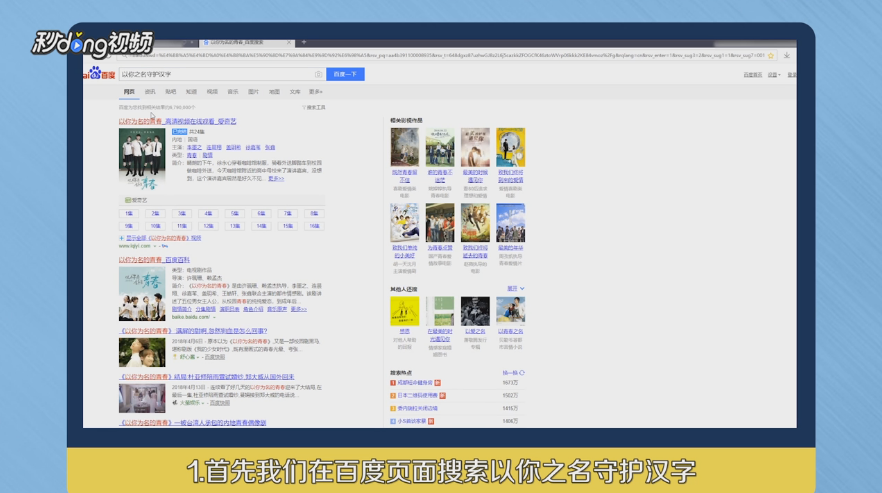Open the 设置 dropdown at top right
The height and width of the screenshot is (493, 882).
point(774,75)
